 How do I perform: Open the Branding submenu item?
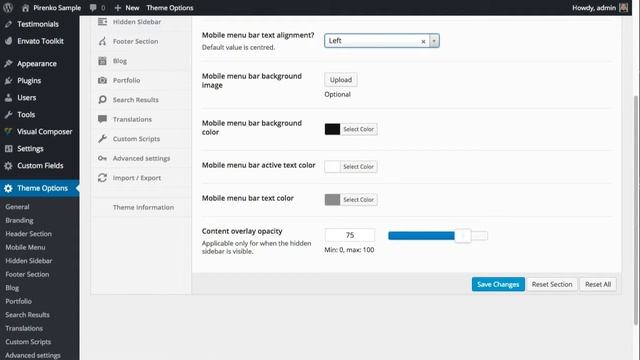(19, 220)
